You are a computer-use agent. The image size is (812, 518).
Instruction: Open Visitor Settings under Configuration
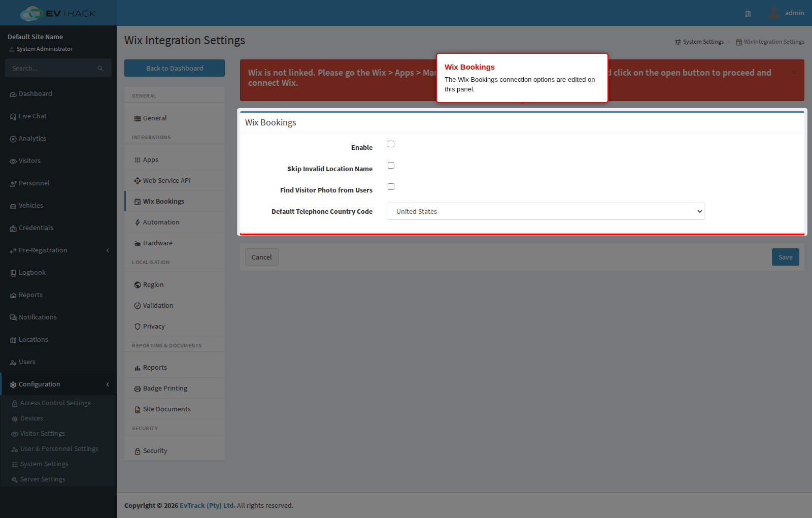(58, 434)
